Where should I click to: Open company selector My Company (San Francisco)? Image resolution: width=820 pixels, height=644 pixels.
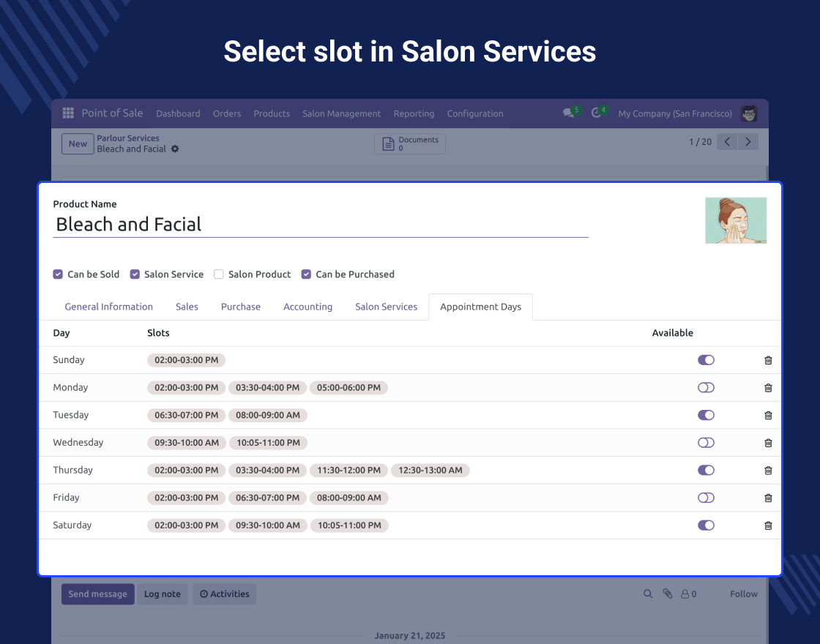pyautogui.click(x=674, y=113)
